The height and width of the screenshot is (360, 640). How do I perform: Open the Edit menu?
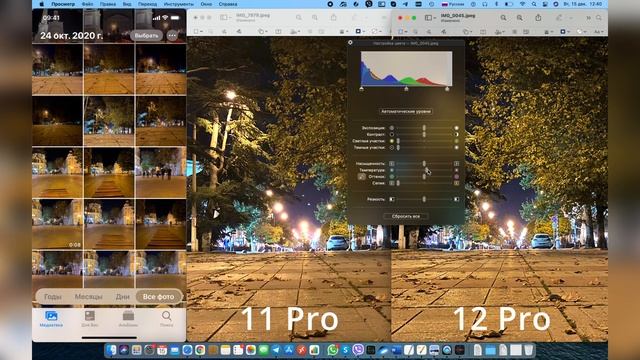[108, 4]
